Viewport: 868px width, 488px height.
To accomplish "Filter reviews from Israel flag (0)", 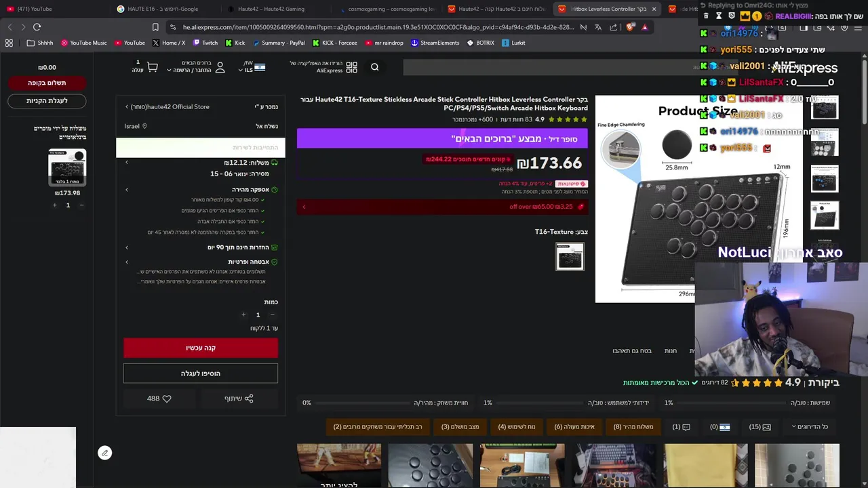I will [719, 426].
